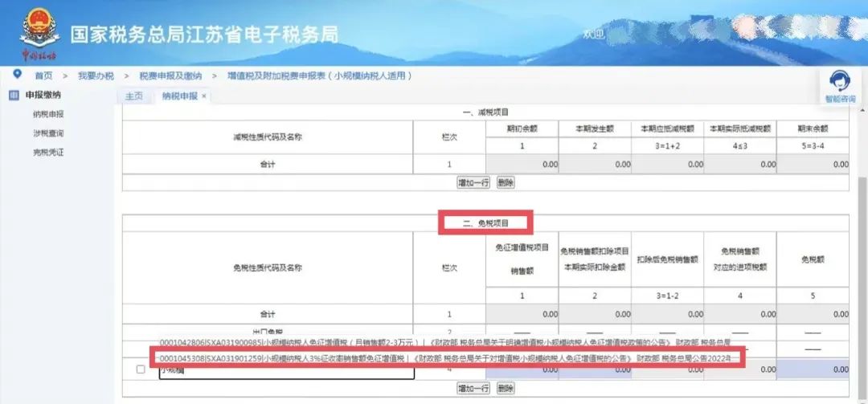Click the 本期实际抵减税额 column header
868x404 pixels.
740,129
